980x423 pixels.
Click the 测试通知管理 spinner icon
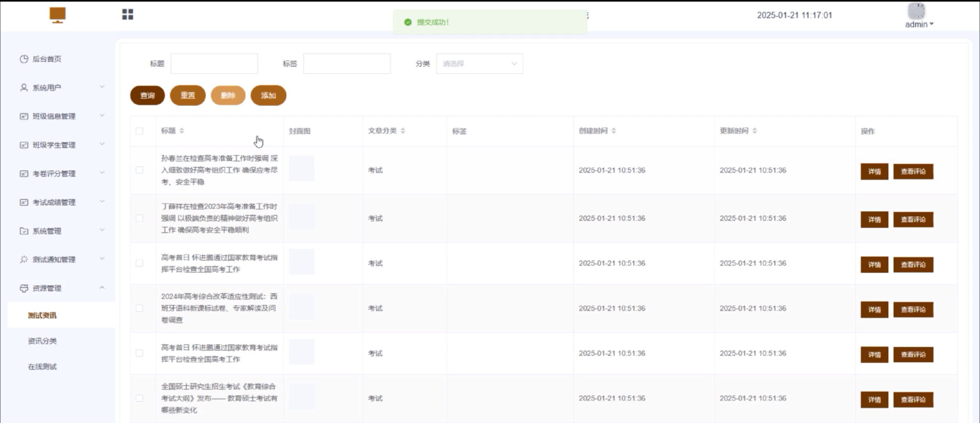[24, 259]
